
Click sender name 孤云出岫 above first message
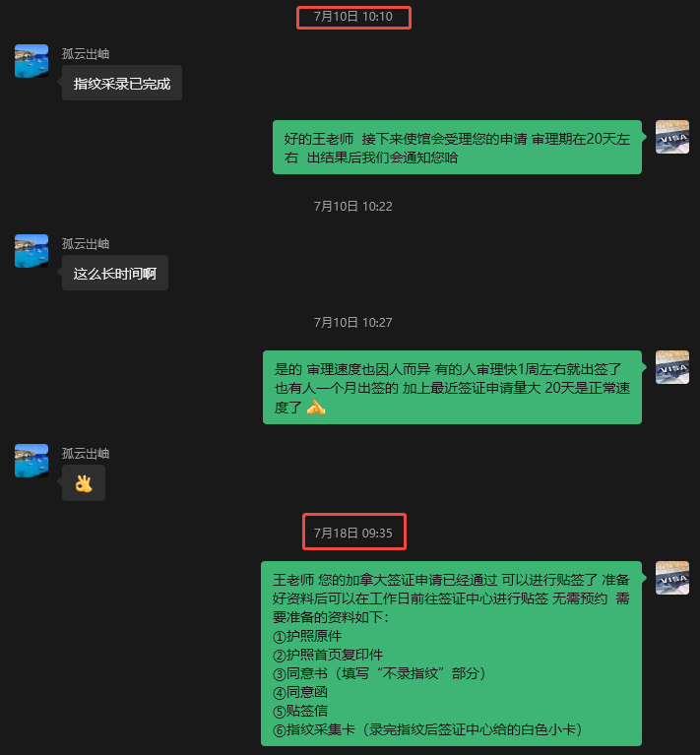(x=86, y=53)
